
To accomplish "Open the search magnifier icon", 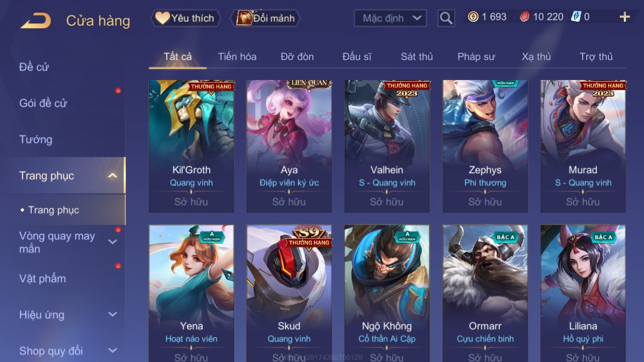I will click(x=446, y=18).
